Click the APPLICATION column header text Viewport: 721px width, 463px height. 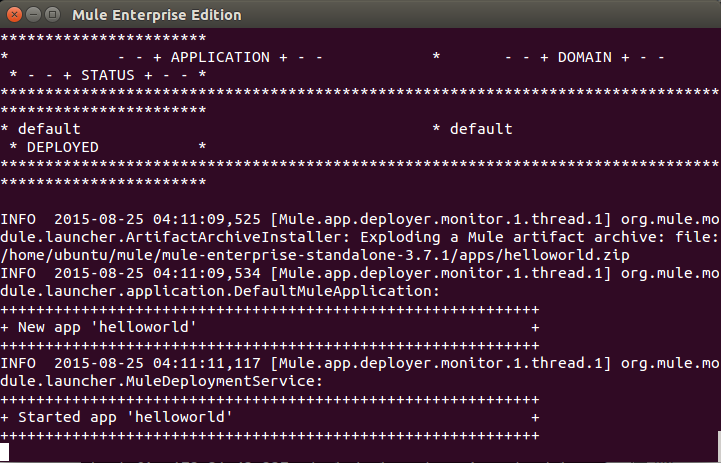[220, 57]
